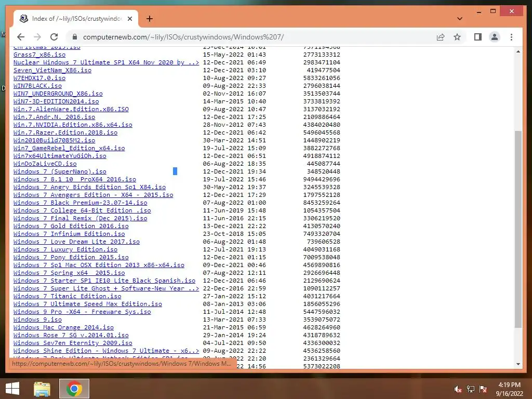
Task: Go back to the previous page
Action: [x=21, y=37]
